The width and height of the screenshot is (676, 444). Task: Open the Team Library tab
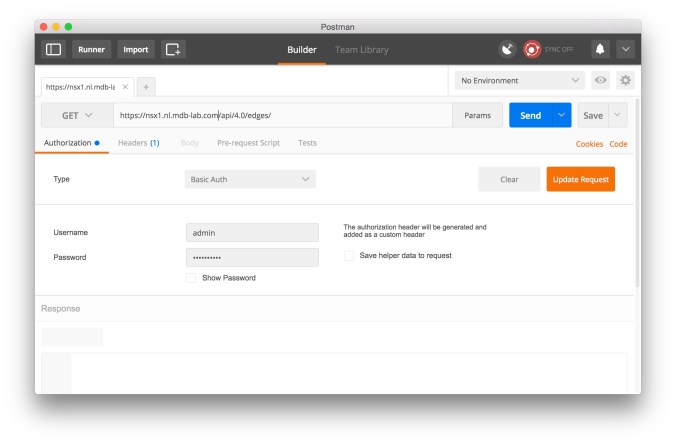[362, 49]
